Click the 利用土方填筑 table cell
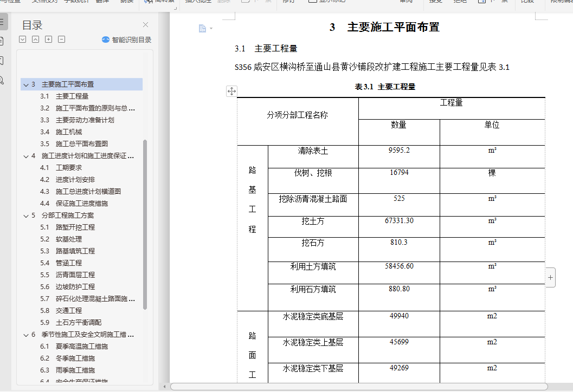Screen dimensions: 573x392 pyautogui.click(x=313, y=273)
